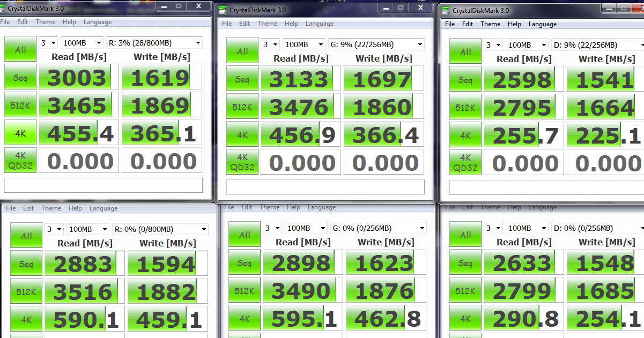644x338 pixels.
Task: Select the 3003 sequential read result
Action: point(78,78)
